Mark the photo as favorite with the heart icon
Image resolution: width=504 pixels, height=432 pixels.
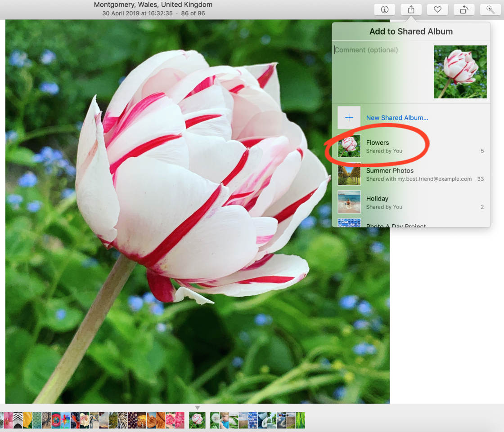point(437,9)
